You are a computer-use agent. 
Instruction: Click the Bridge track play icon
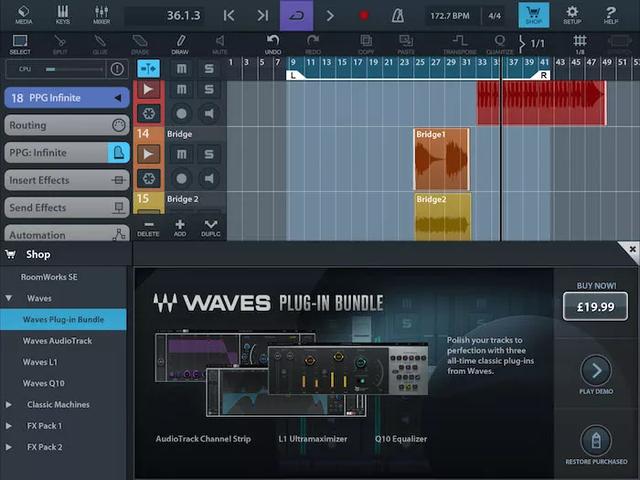pos(149,154)
